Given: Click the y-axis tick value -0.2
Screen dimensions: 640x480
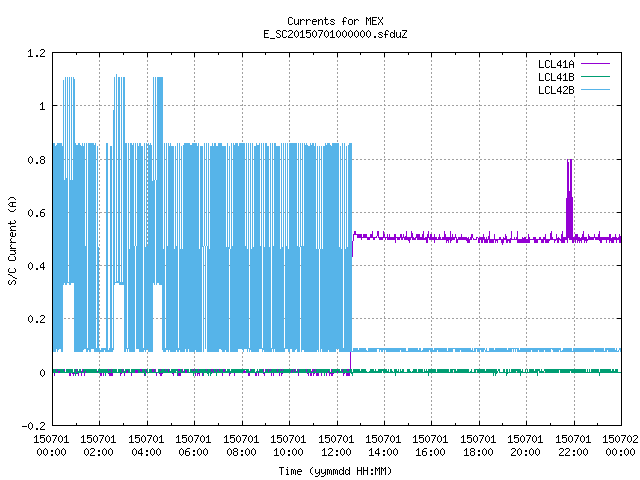Looking at the screenshot, I should (x=33, y=426).
